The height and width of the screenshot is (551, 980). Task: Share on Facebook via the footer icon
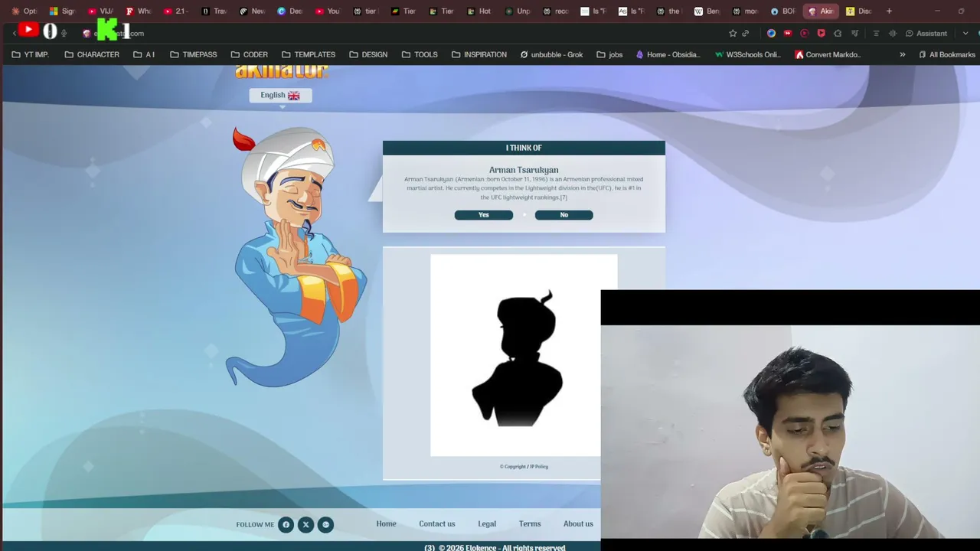coord(286,524)
